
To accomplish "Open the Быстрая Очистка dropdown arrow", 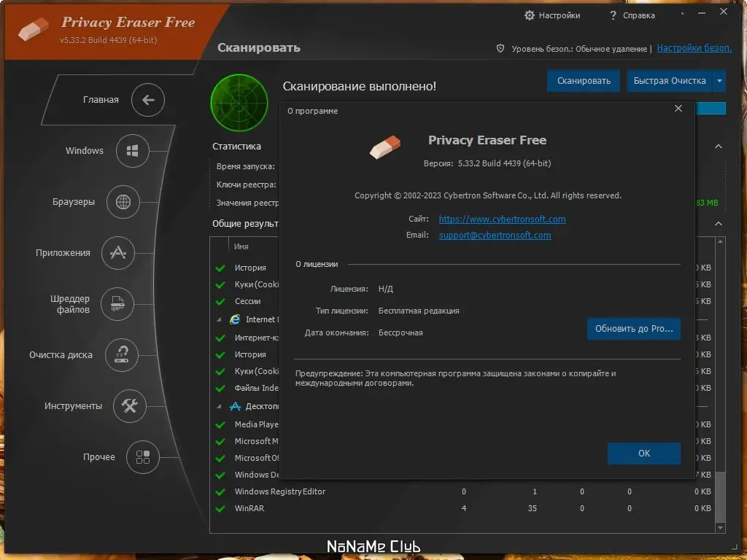I will point(719,81).
